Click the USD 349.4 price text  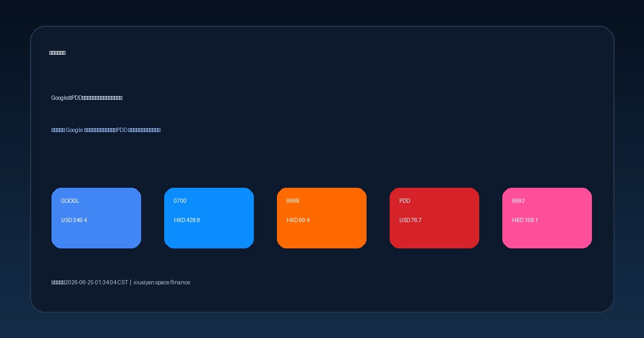tap(74, 220)
